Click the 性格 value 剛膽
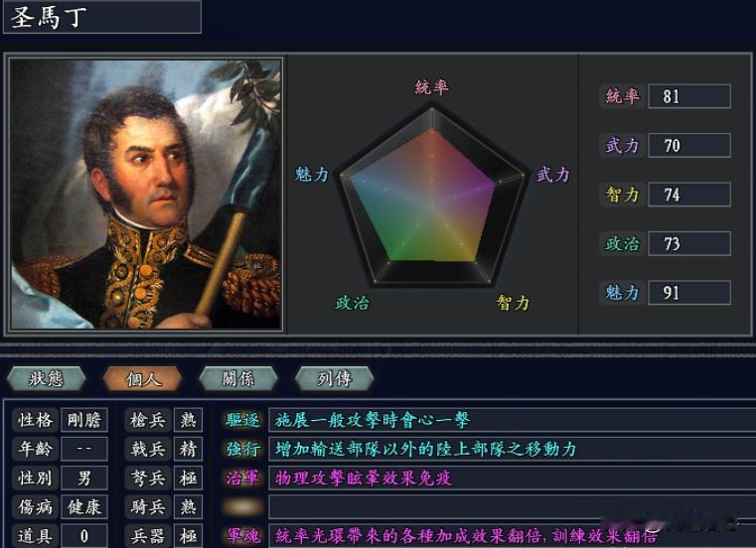The height and width of the screenshot is (548, 756). [84, 420]
